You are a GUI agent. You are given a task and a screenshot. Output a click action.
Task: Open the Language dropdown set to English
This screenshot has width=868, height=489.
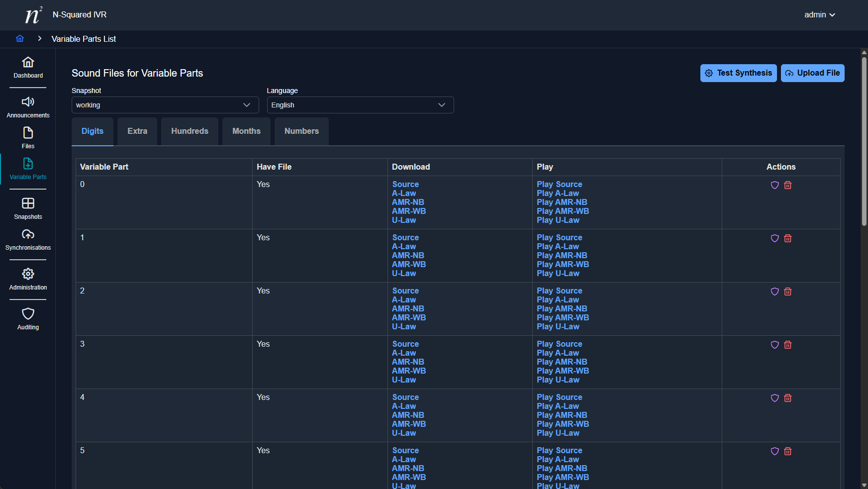[360, 105]
